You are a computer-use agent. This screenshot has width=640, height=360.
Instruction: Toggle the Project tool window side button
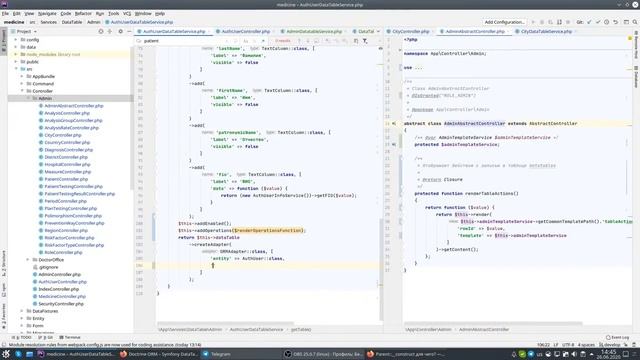pos(4,40)
